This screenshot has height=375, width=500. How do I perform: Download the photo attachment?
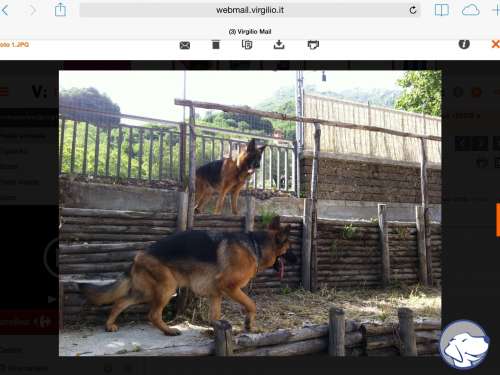point(279,44)
